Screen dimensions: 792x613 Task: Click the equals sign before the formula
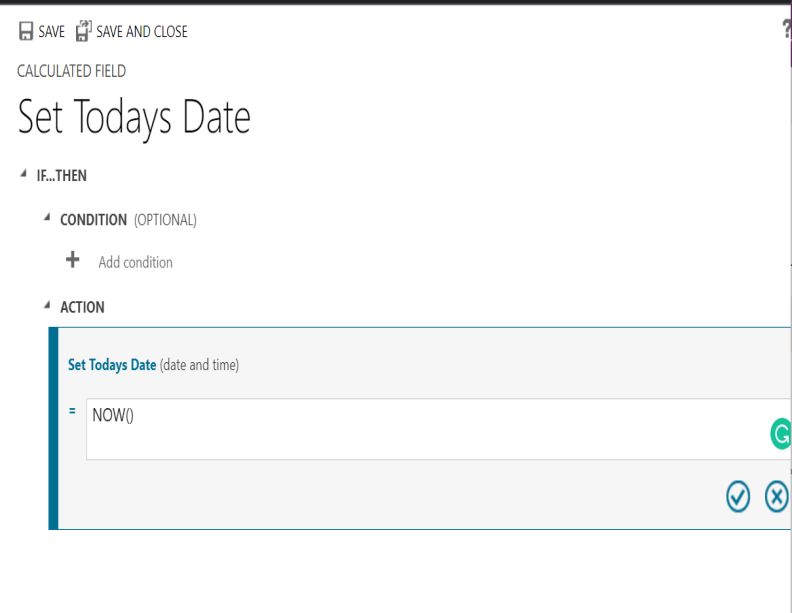click(72, 412)
